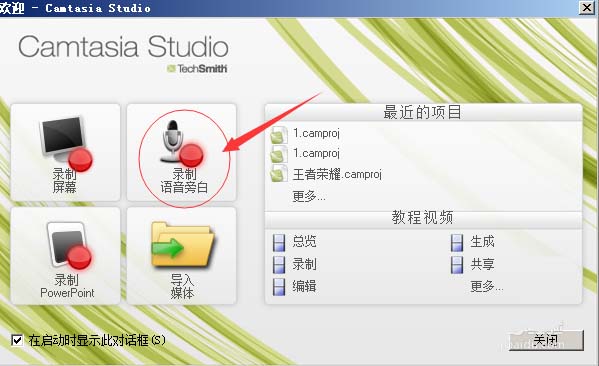
Task: Watch the 生成 produce tutorial video
Action: [x=482, y=241]
